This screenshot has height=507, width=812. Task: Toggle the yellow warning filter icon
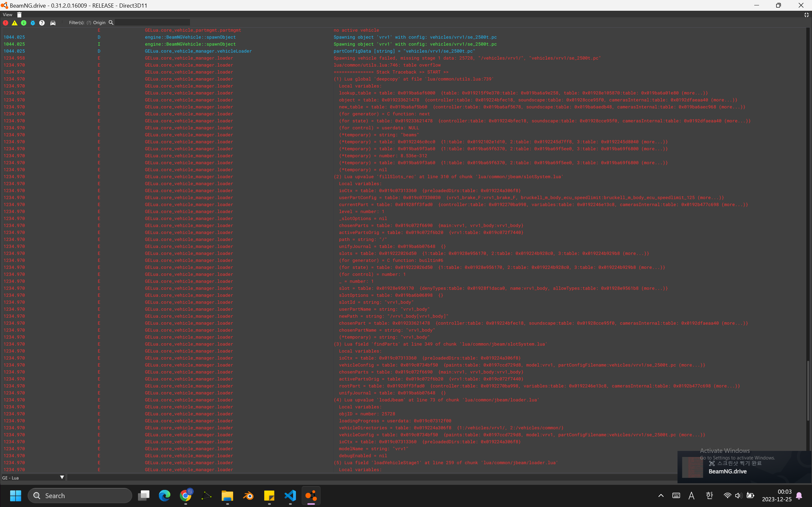[x=14, y=23]
